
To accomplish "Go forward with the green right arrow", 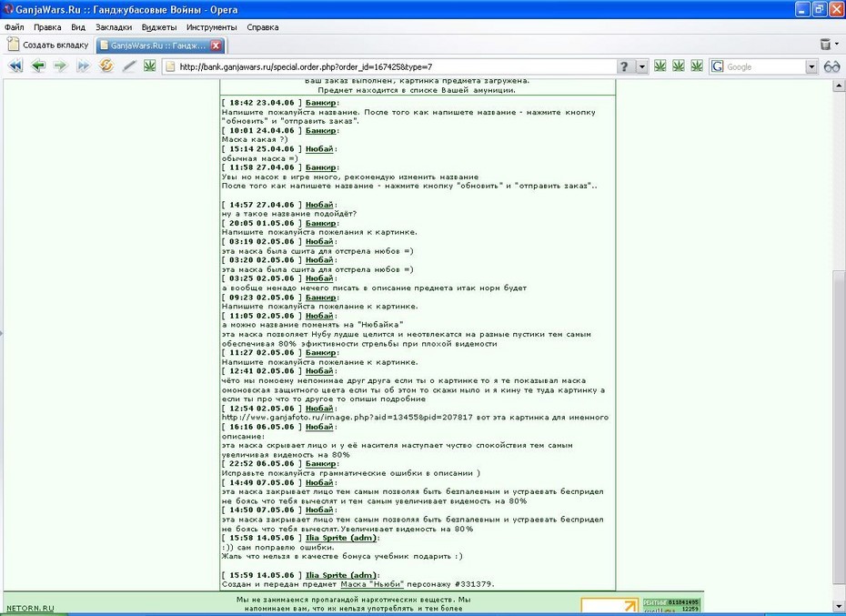I will (60, 66).
